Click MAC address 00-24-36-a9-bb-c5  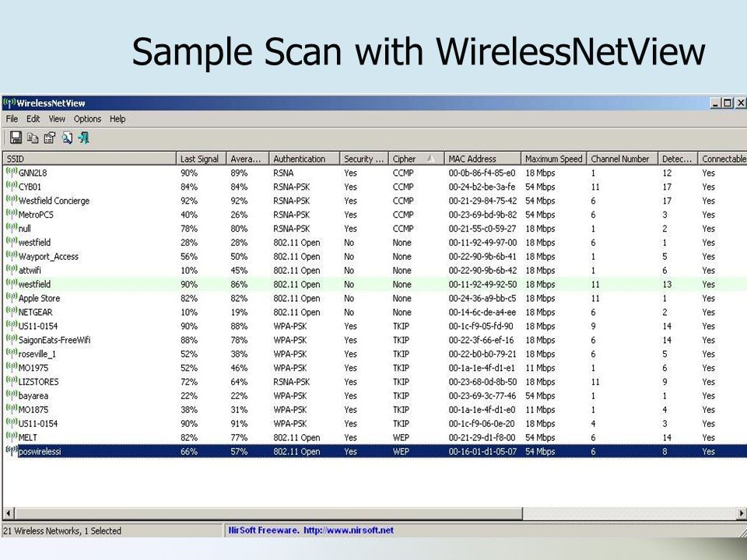click(482, 298)
